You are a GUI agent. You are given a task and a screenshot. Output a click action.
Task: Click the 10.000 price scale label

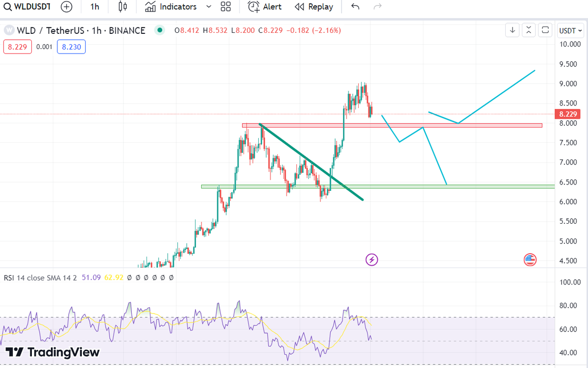571,45
